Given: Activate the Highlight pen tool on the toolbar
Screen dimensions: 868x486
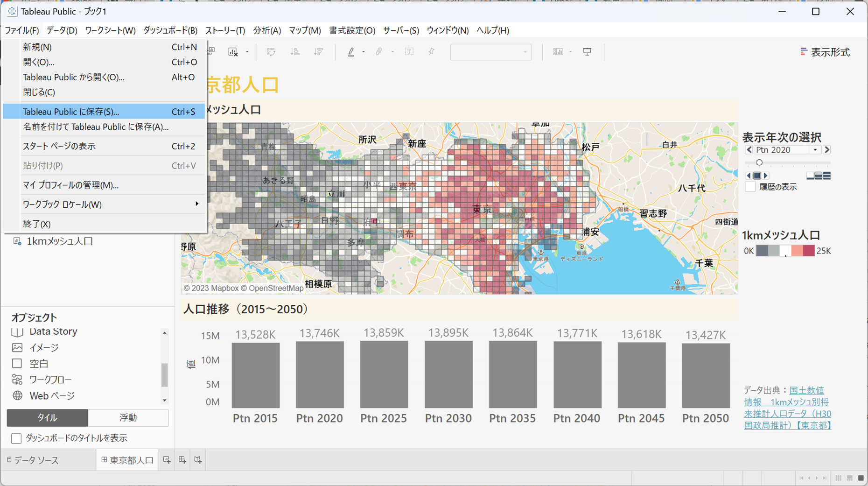Looking at the screenshot, I should click(x=350, y=51).
